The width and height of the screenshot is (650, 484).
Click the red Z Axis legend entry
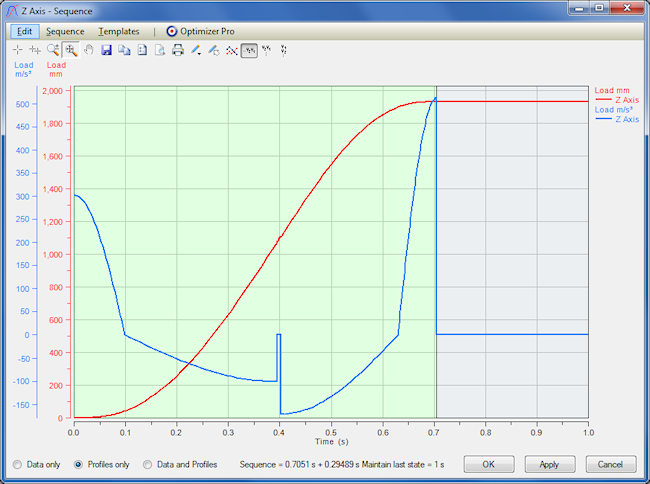(x=626, y=100)
